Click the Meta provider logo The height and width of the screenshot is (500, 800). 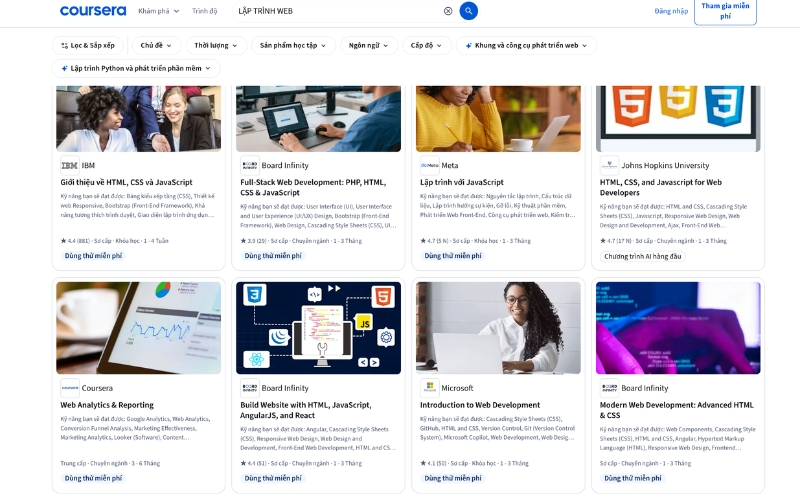(430, 165)
